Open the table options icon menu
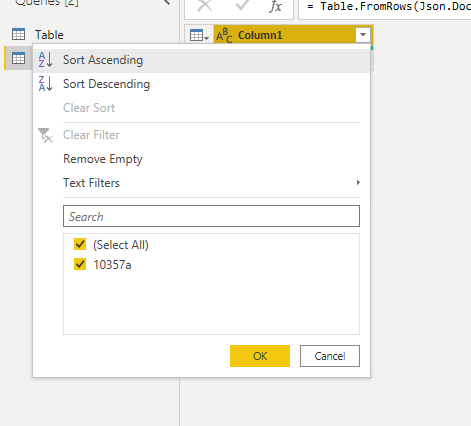 tap(199, 35)
